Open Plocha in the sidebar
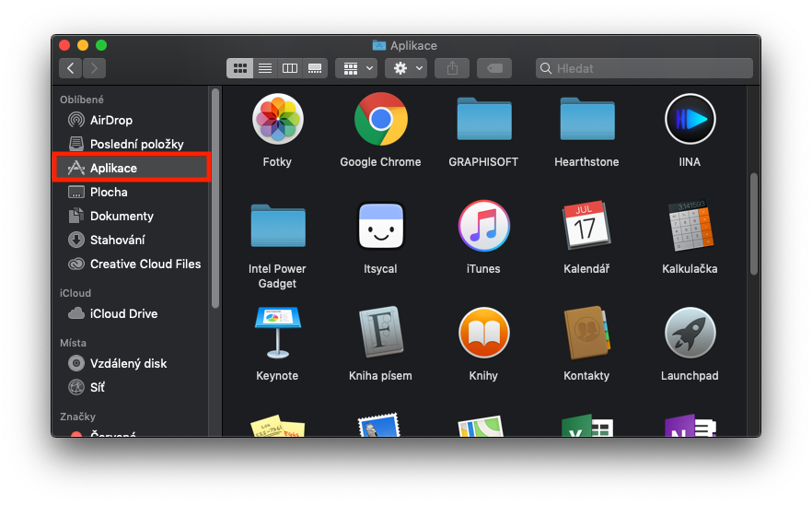This screenshot has width=812, height=505. point(132,192)
